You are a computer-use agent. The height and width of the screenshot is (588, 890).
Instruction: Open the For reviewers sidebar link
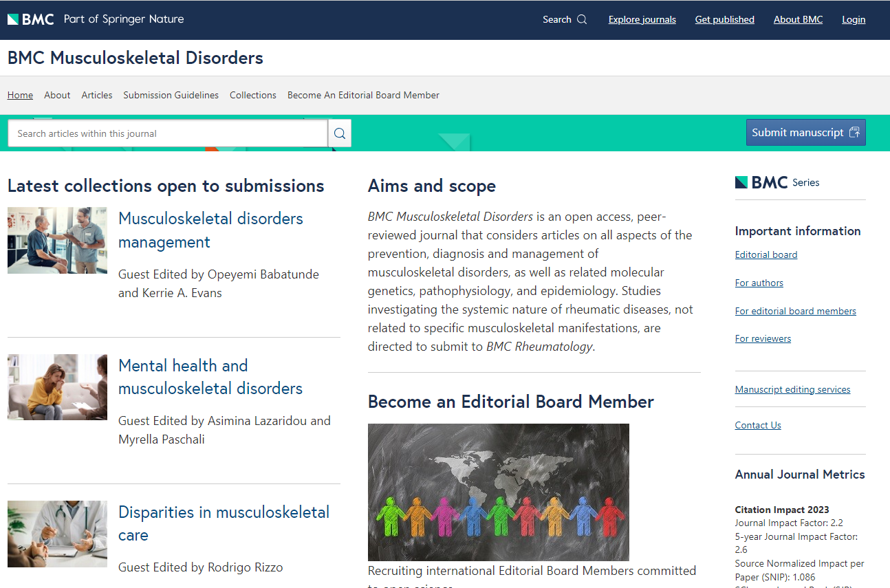[763, 338]
